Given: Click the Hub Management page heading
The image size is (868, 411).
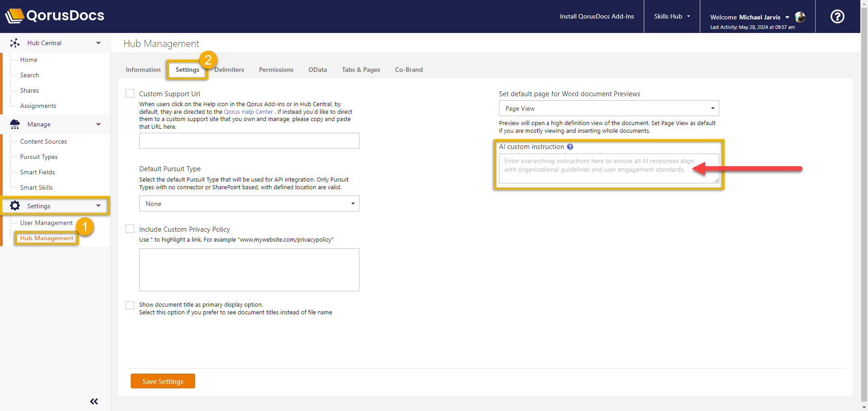Looking at the screenshot, I should 161,43.
